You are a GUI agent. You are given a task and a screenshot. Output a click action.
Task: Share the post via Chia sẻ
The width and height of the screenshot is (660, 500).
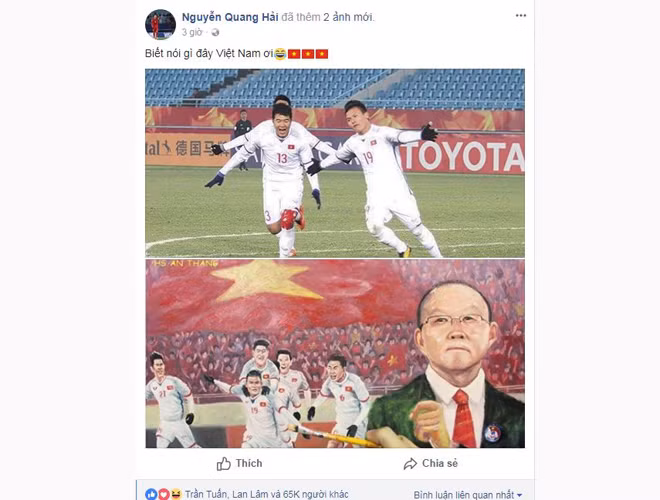pos(431,464)
